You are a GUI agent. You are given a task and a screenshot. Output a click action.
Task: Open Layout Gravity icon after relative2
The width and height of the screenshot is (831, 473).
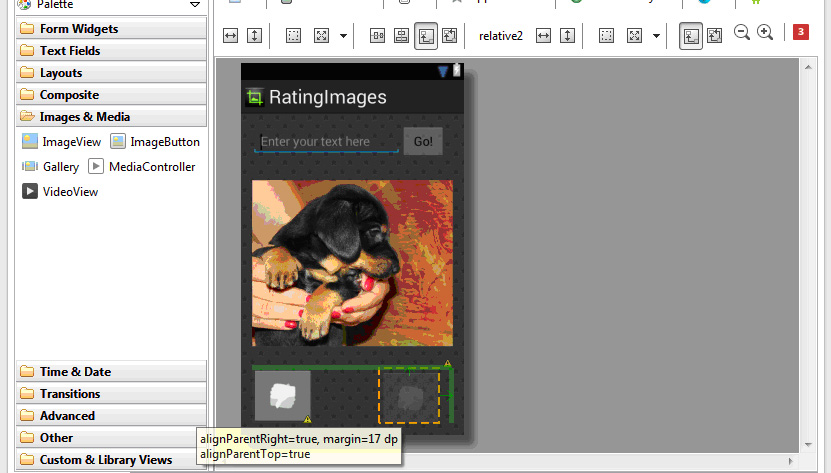click(634, 36)
